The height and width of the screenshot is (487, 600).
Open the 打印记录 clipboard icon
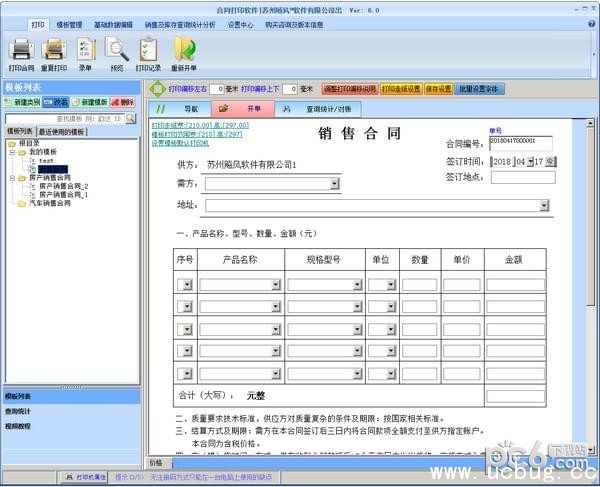pos(148,50)
